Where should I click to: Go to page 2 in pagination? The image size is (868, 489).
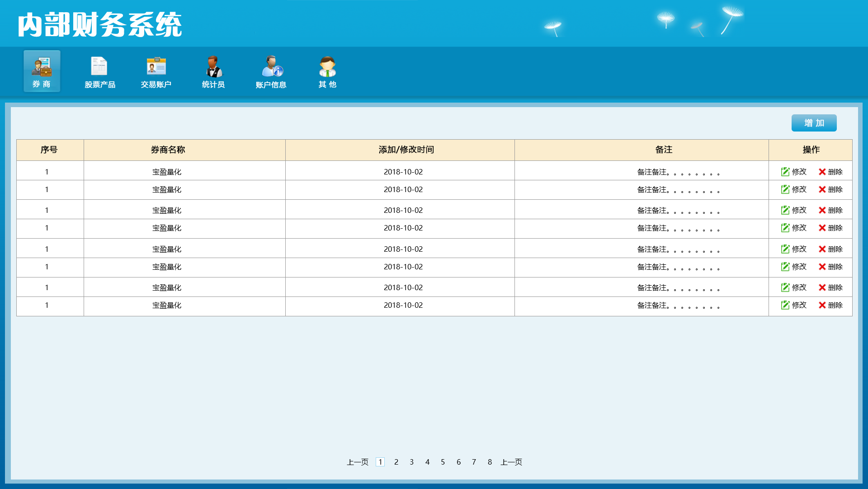pos(396,462)
